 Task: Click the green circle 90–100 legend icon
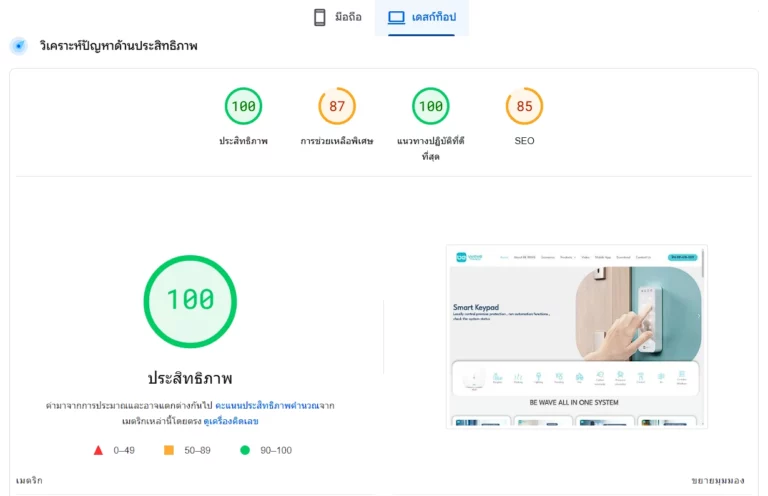(x=245, y=450)
